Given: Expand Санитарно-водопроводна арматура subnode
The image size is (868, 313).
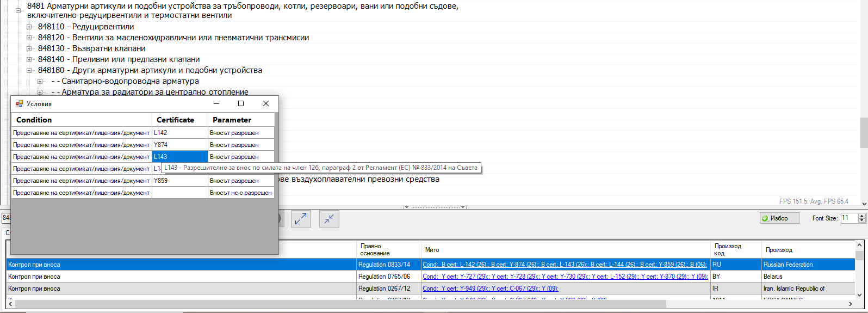Looking at the screenshot, I should (x=40, y=81).
